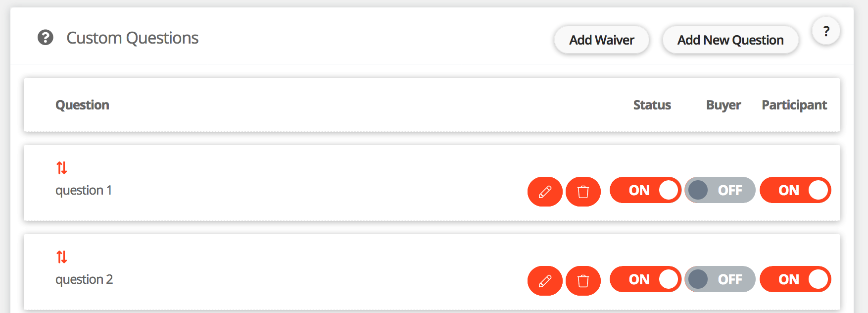Delete question 2 using the trash icon
Viewport: 868px width, 313px height.
[x=583, y=281]
